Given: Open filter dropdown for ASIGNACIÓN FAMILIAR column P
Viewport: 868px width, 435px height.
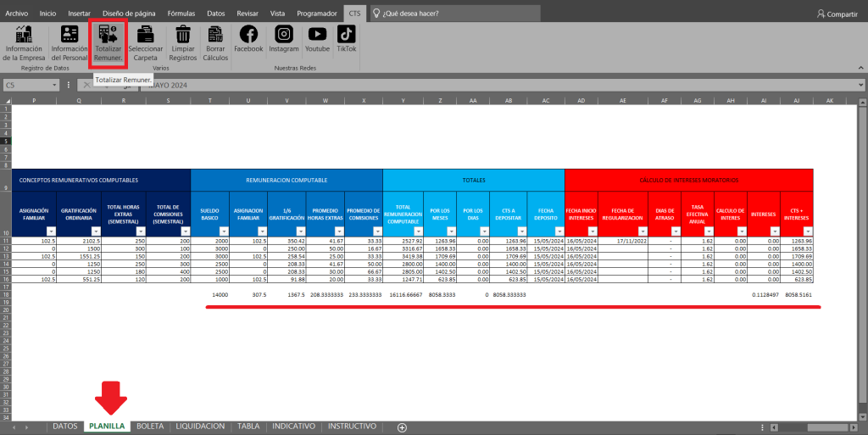Looking at the screenshot, I should 52,231.
